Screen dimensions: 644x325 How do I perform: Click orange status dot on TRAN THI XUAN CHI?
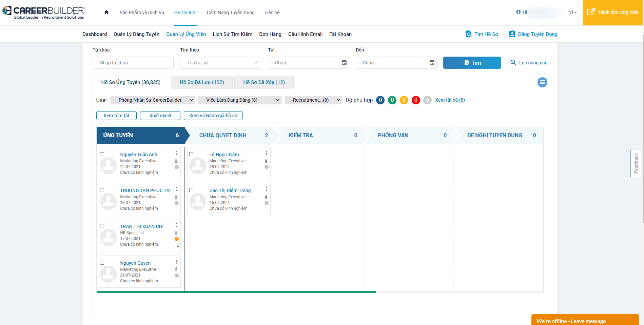[177, 239]
